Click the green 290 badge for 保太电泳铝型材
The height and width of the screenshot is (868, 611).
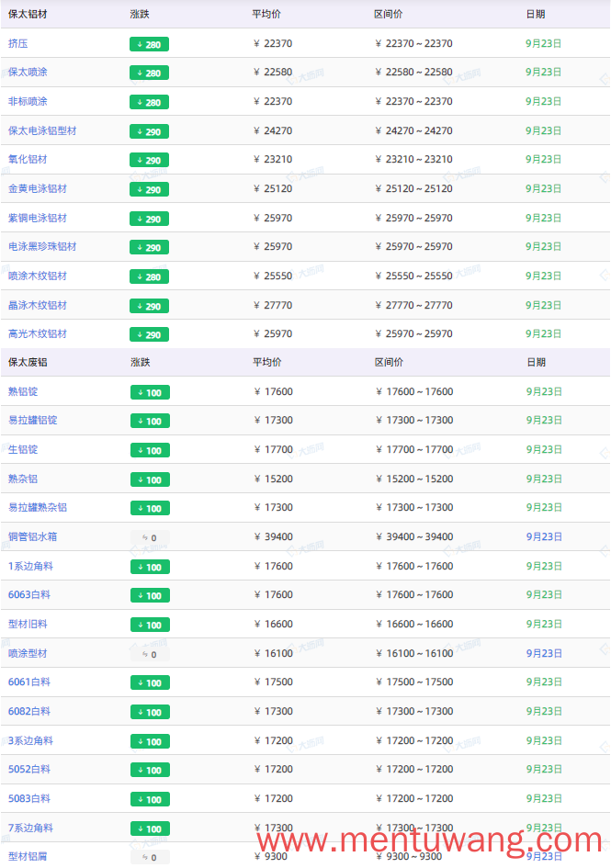(149, 131)
